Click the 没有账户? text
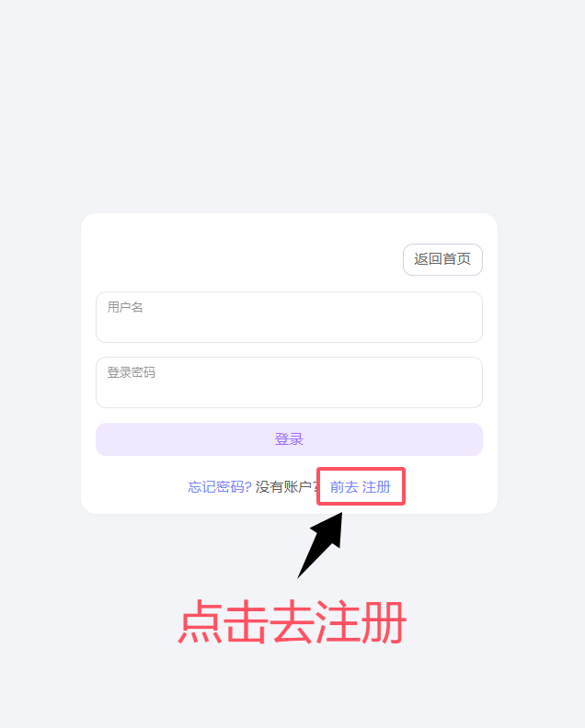This screenshot has height=728, width=585. 286,487
